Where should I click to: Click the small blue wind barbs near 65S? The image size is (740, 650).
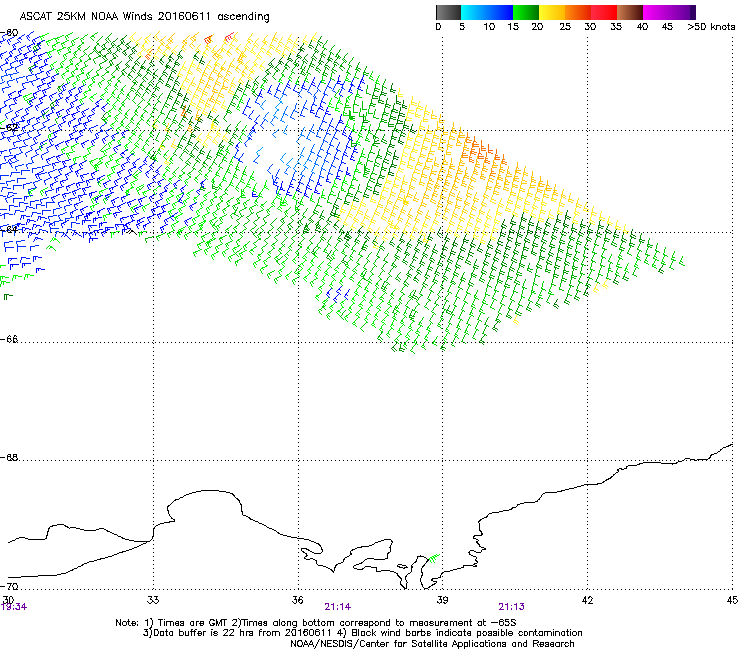(339, 294)
